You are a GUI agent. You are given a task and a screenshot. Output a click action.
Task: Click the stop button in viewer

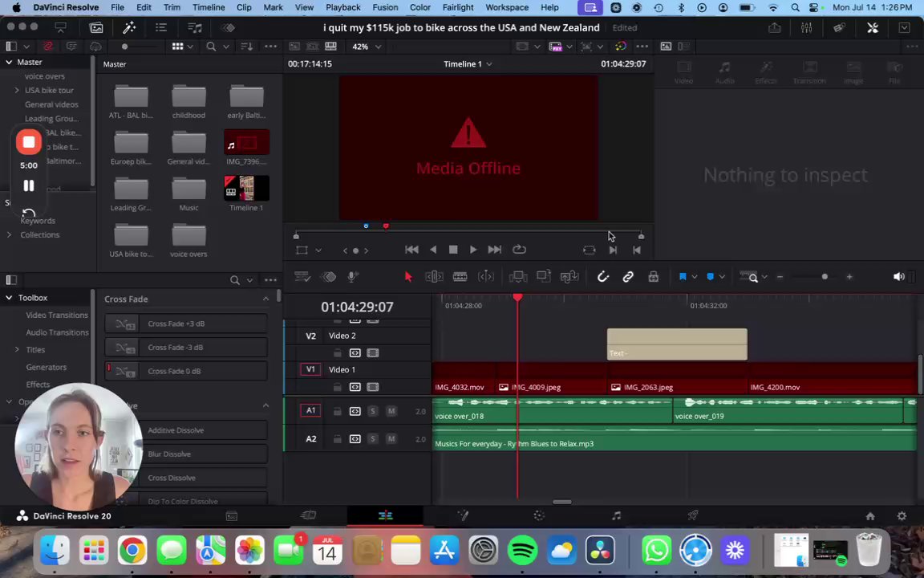453,250
